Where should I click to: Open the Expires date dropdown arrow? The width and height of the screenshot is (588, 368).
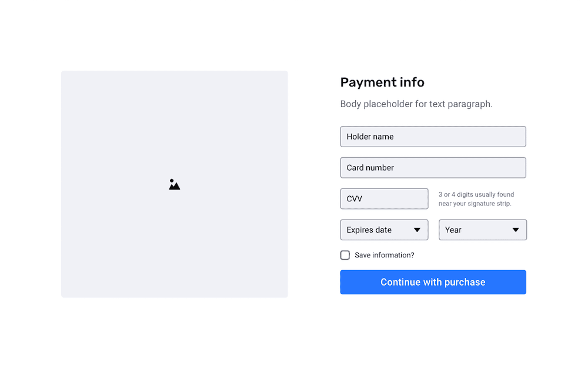(x=417, y=230)
